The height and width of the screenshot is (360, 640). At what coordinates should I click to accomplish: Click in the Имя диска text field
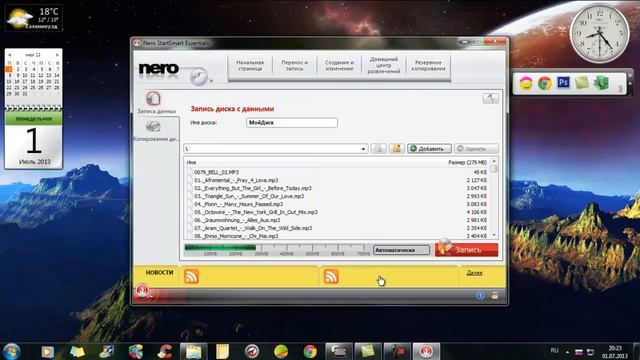pos(292,122)
